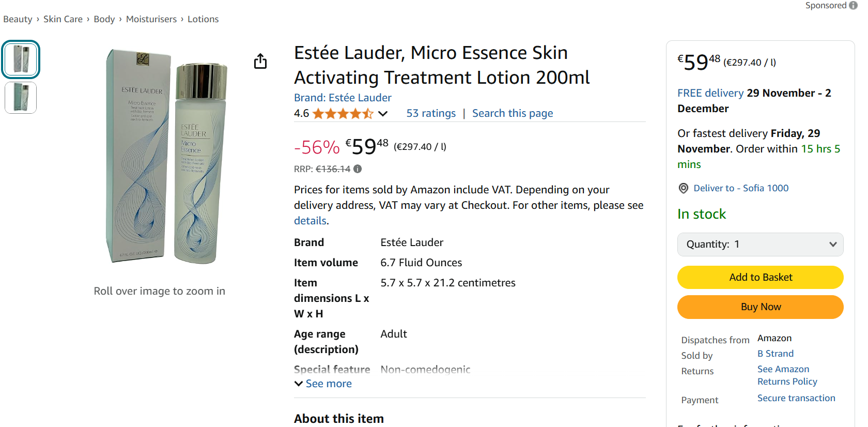Expand the ratings breakdown chevron

(383, 114)
